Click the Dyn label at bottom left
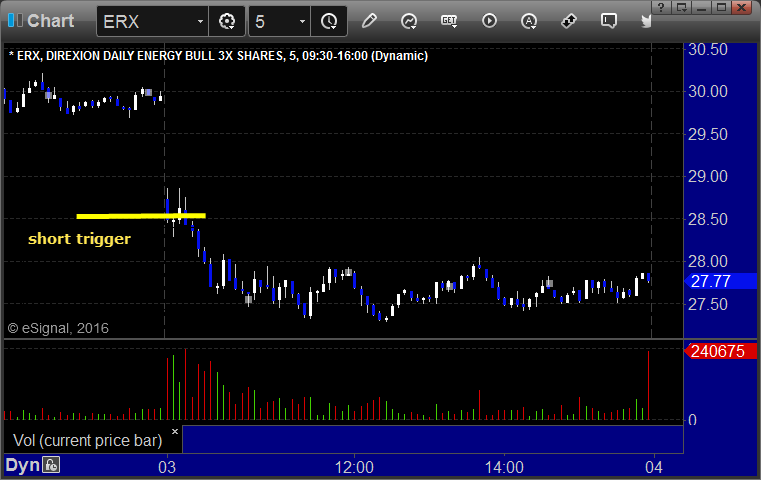This screenshot has width=761, height=480. coord(22,465)
